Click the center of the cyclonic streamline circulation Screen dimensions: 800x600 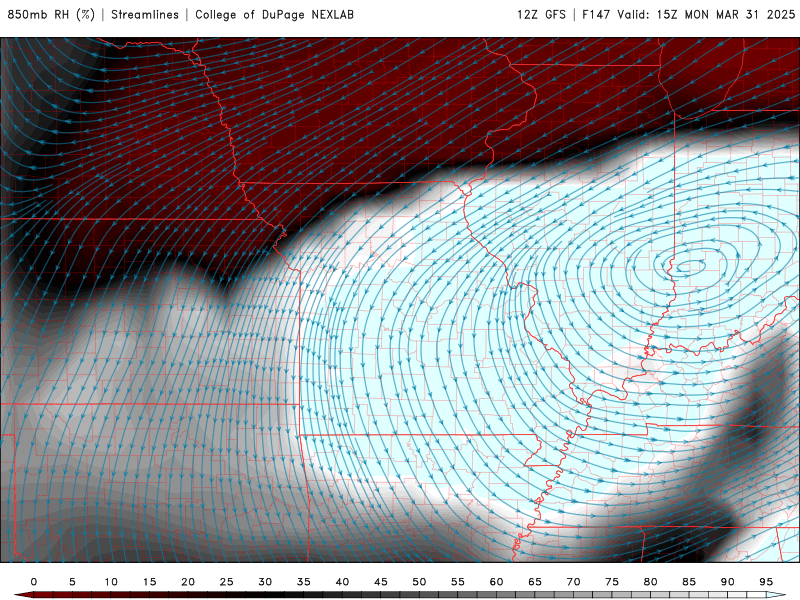690,265
